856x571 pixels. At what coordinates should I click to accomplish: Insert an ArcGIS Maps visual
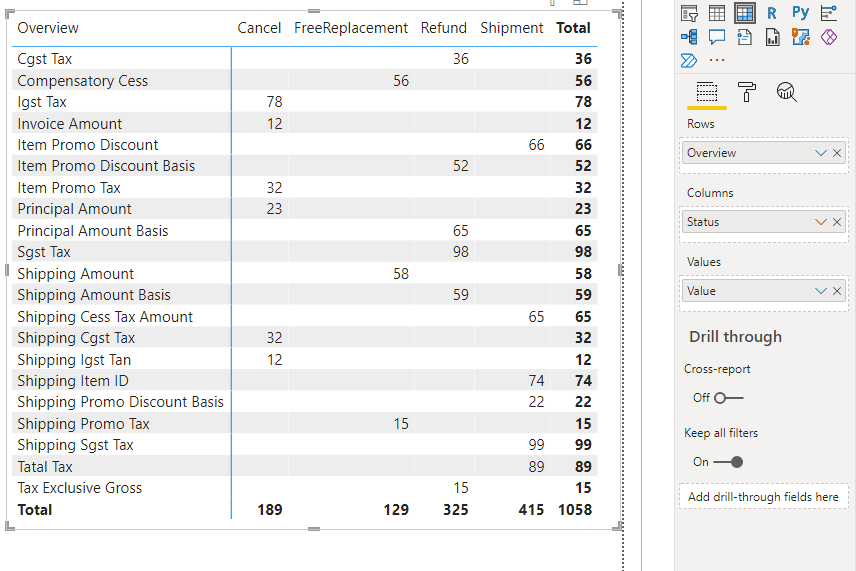[x=800, y=37]
